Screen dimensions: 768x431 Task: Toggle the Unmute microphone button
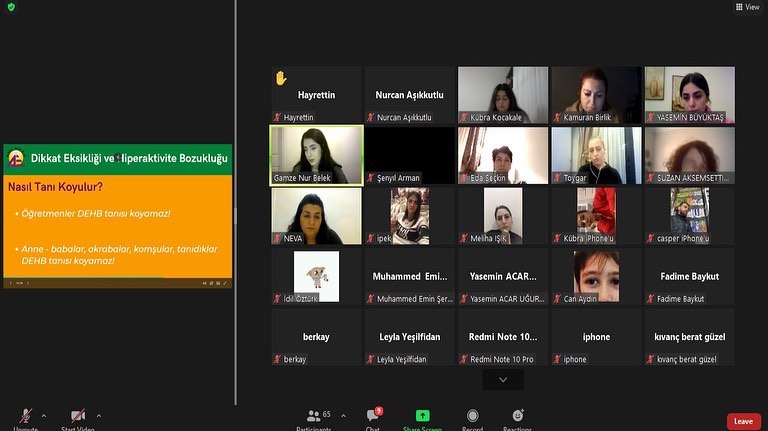coord(25,416)
